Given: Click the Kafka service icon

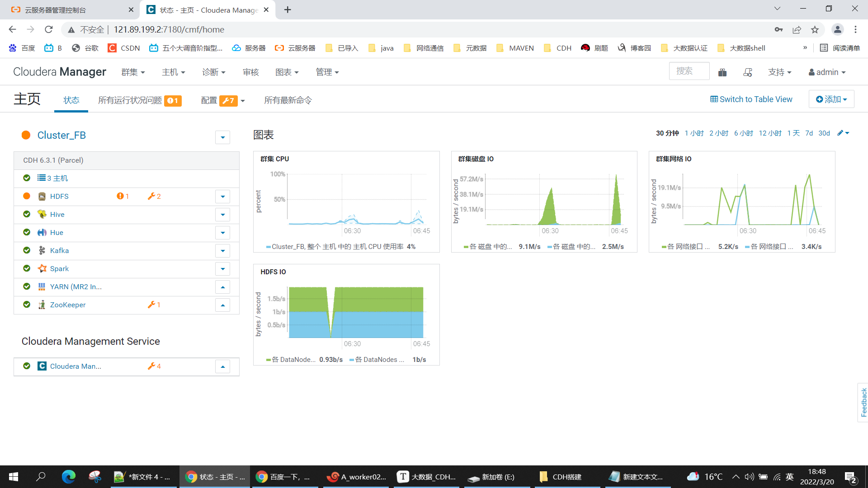Looking at the screenshot, I should pos(42,250).
